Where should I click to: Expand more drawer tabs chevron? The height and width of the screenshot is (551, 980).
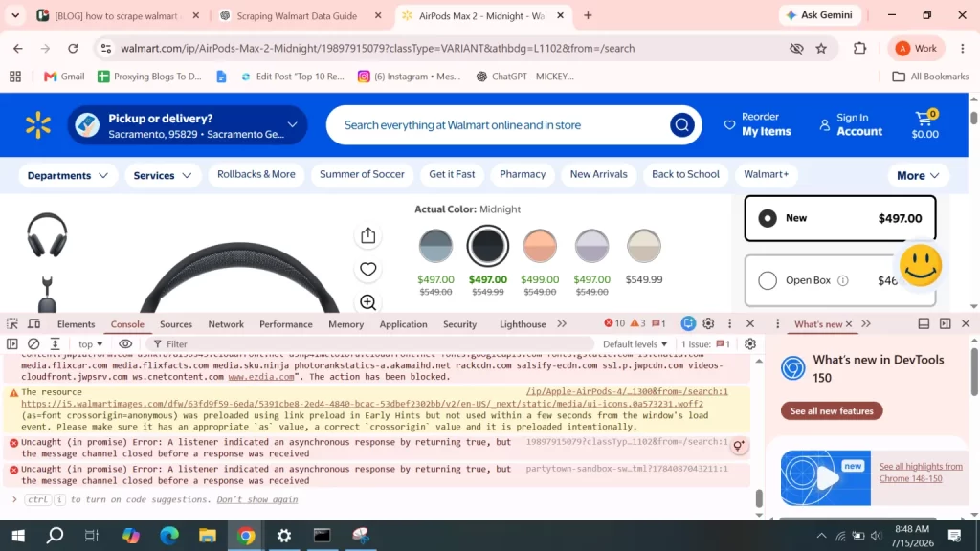coord(865,323)
